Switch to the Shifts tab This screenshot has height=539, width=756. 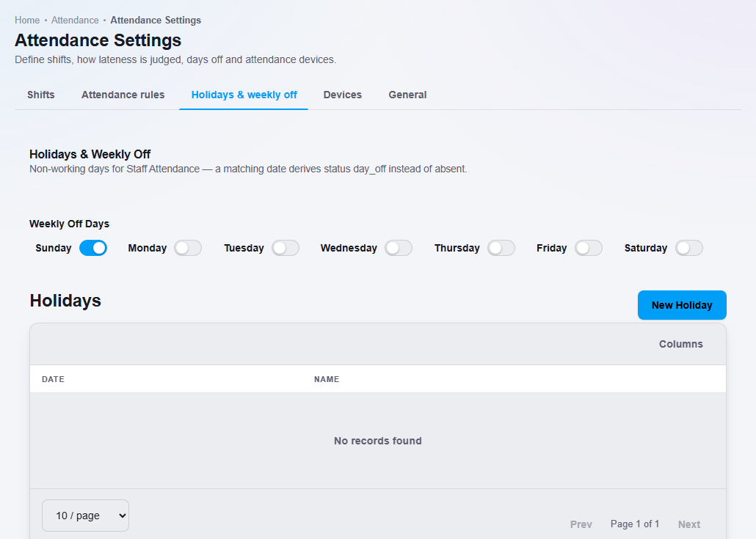41,95
